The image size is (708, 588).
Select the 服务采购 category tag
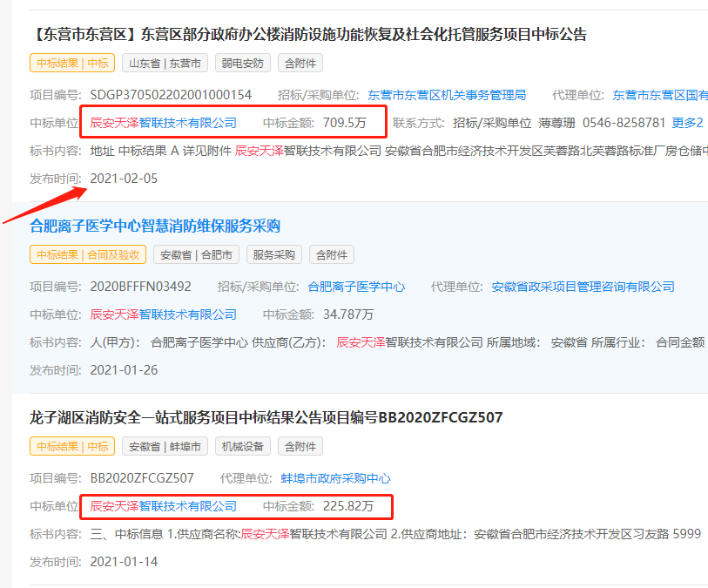pos(273,254)
